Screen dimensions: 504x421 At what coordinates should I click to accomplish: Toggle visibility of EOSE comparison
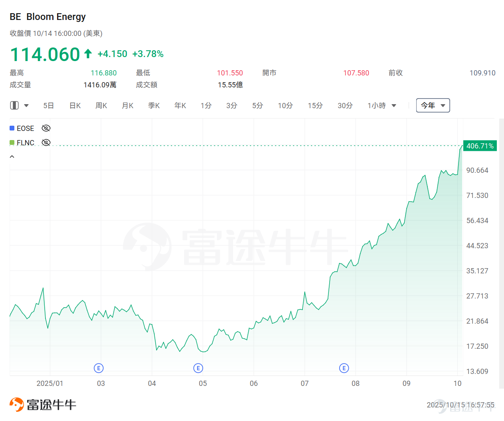coord(46,128)
